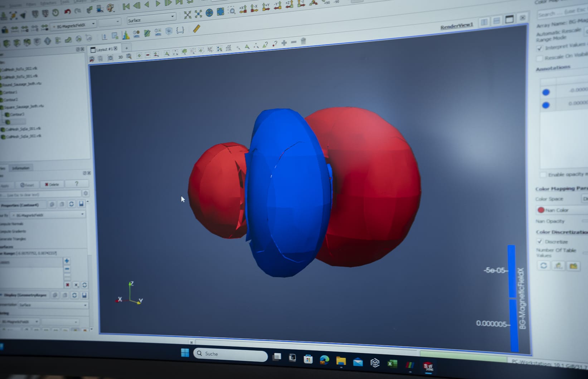Screen dimensions: 588x379
Task: Click the yellow Ruler tool icon
Action: click(196, 29)
